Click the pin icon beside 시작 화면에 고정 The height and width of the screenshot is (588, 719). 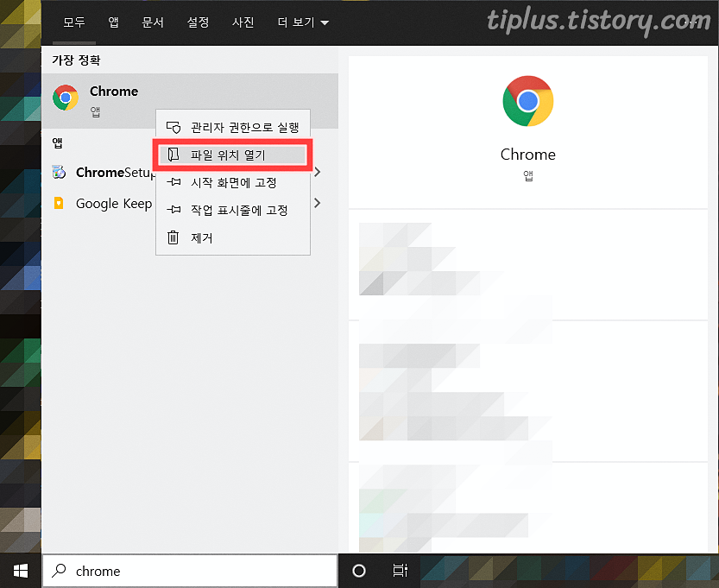(x=173, y=182)
